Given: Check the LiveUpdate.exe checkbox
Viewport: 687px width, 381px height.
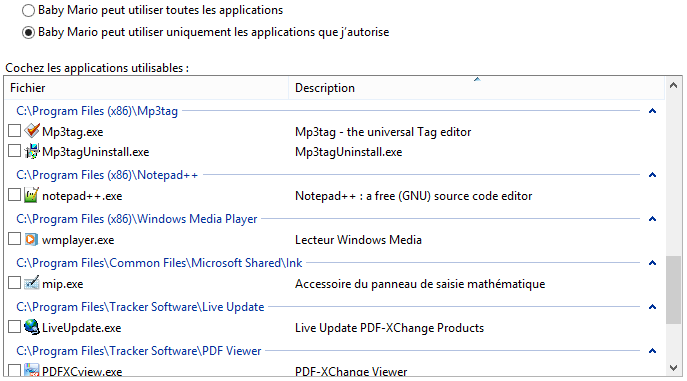Looking at the screenshot, I should point(14,327).
